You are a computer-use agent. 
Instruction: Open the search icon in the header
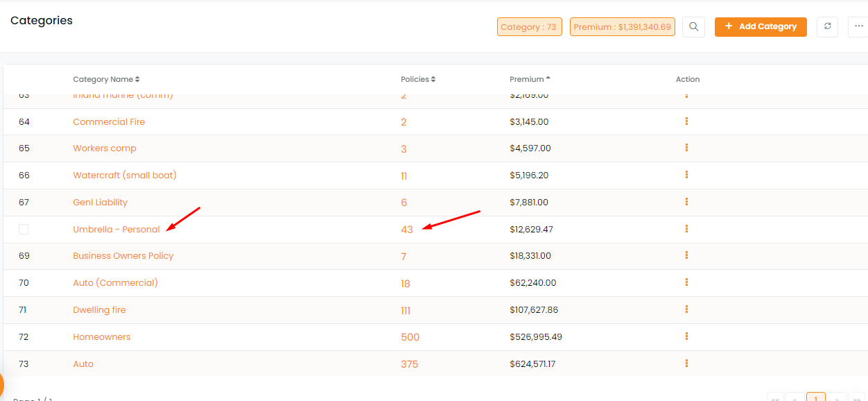coord(693,27)
